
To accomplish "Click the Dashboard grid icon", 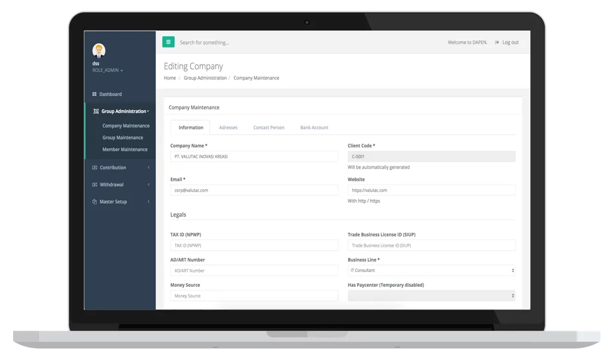I will (94, 94).
